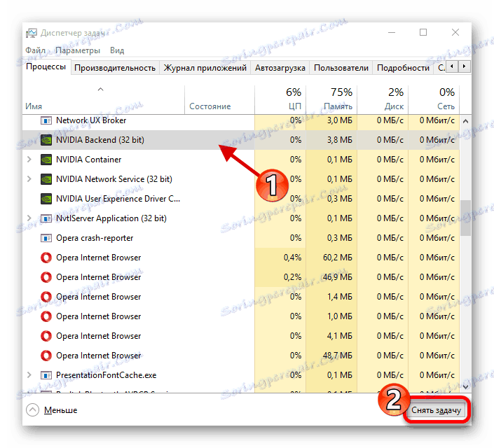The width and height of the screenshot is (494, 448).
Task: Click the Task Manager title bar icon
Action: coord(32,33)
